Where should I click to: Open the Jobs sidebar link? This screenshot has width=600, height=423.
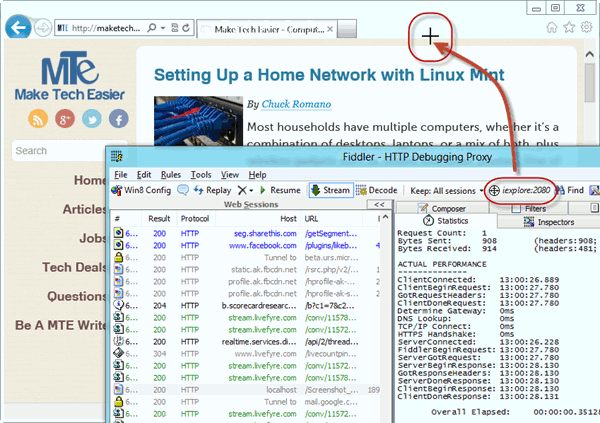pyautogui.click(x=92, y=238)
